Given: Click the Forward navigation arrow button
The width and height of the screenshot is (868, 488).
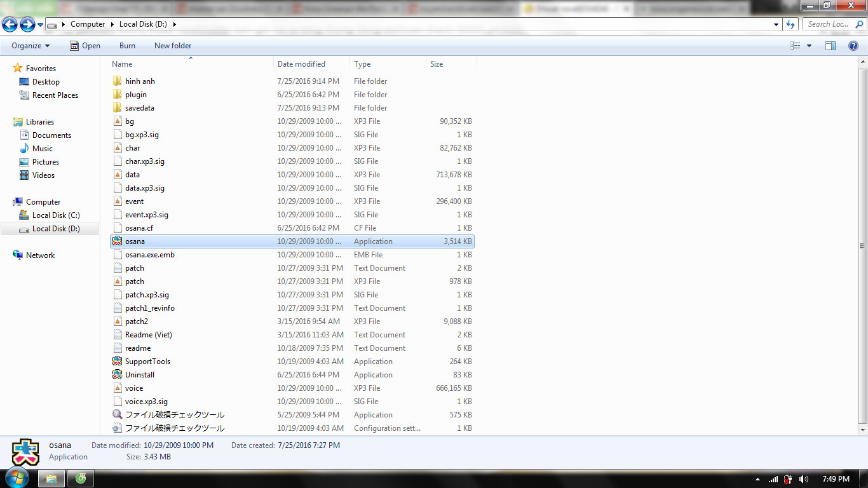Looking at the screenshot, I should pos(27,25).
